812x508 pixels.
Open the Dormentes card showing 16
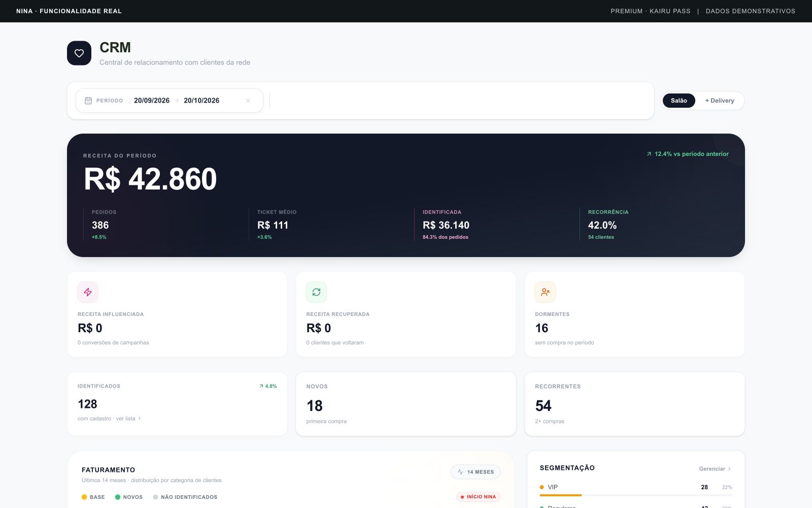[635, 314]
